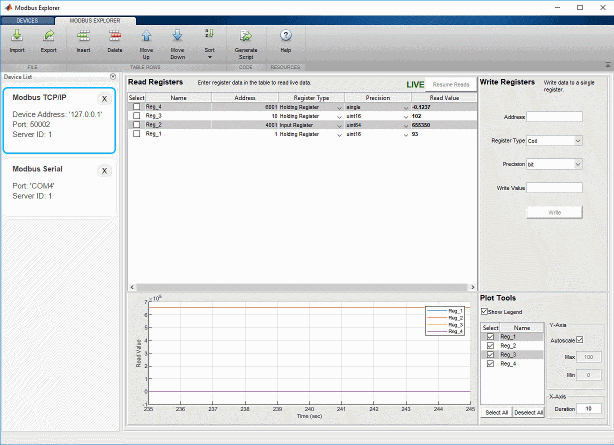Uncheck Reg_4 in Plot Tools list
614x445 pixels.
pyautogui.click(x=490, y=364)
